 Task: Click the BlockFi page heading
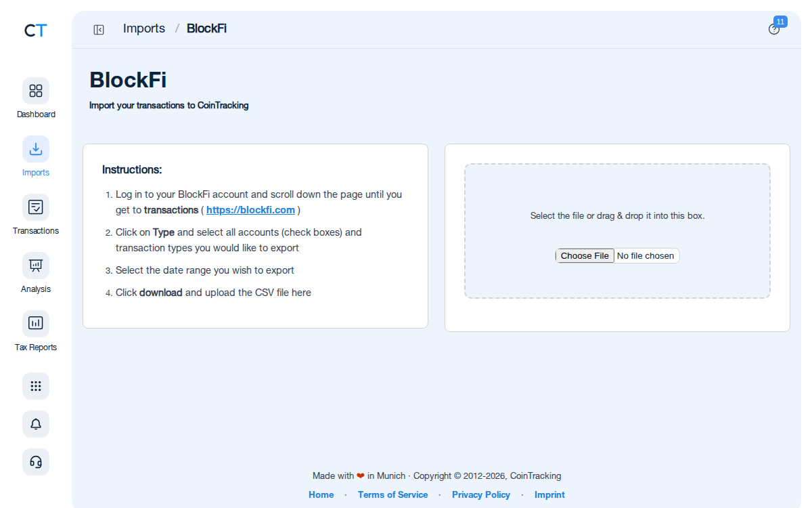[128, 80]
